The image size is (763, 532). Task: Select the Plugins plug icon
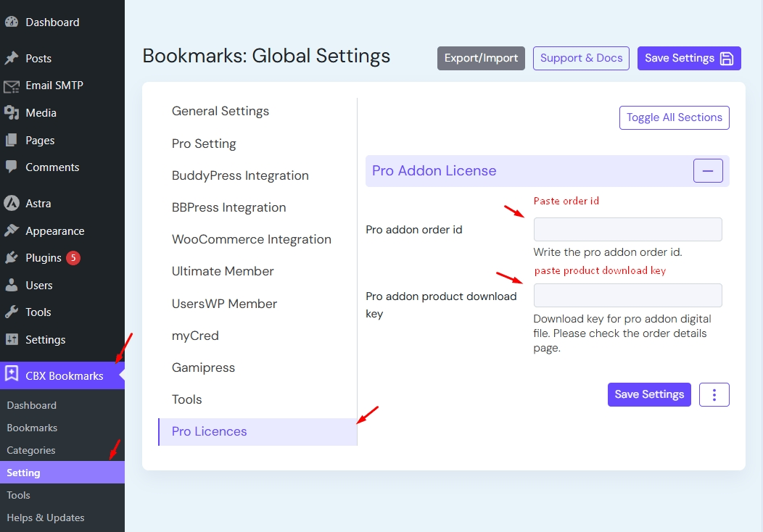12,257
